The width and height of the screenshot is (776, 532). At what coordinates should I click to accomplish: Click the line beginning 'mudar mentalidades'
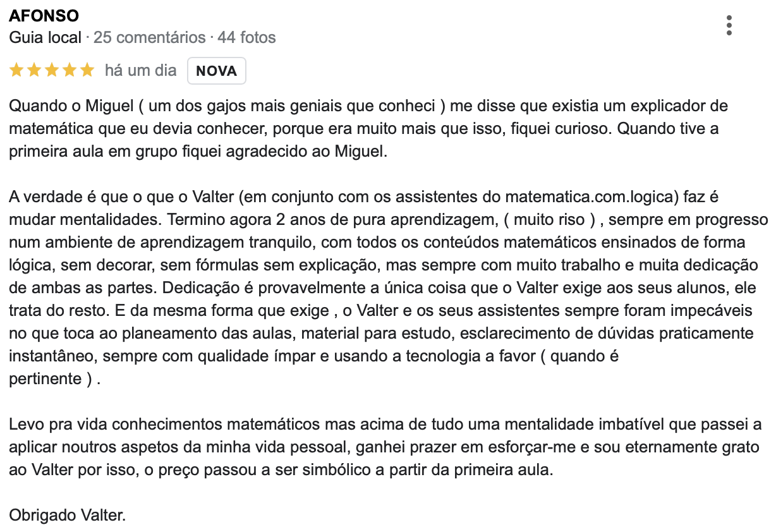tap(389, 221)
